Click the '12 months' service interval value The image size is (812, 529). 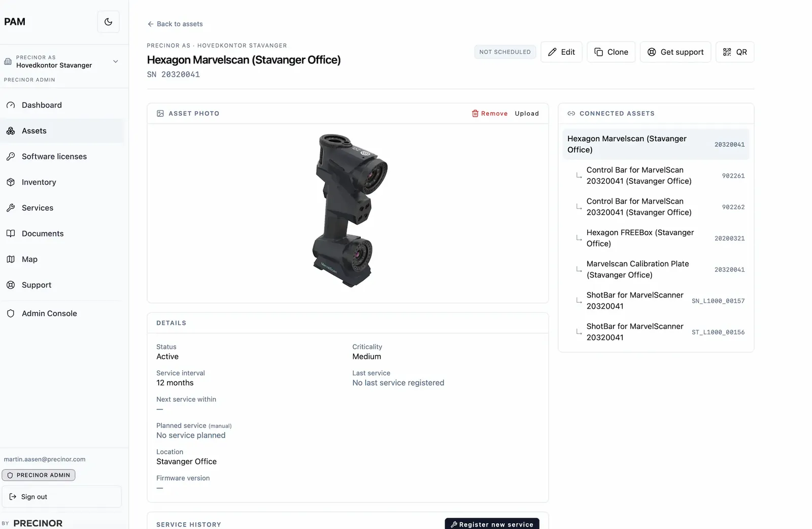point(175,383)
